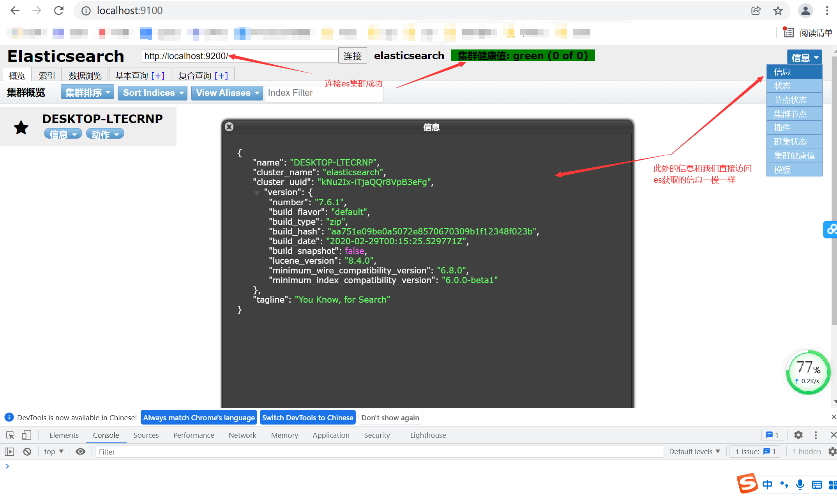Toggle DevTools inspect element picker

[10, 435]
